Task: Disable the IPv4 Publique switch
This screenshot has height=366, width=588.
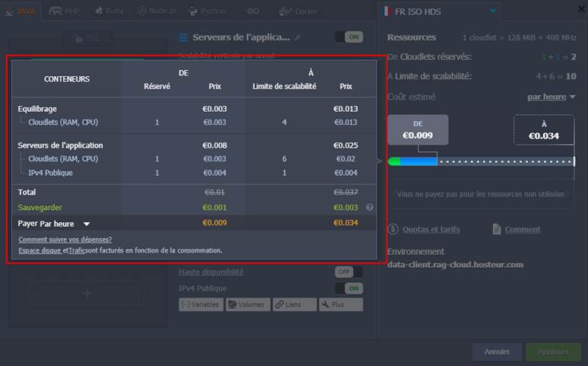Action: [x=348, y=288]
